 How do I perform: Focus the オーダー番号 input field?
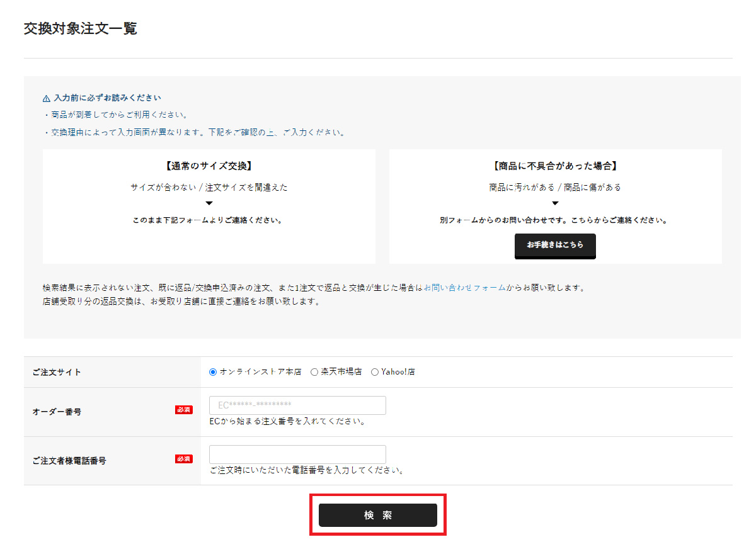click(297, 405)
